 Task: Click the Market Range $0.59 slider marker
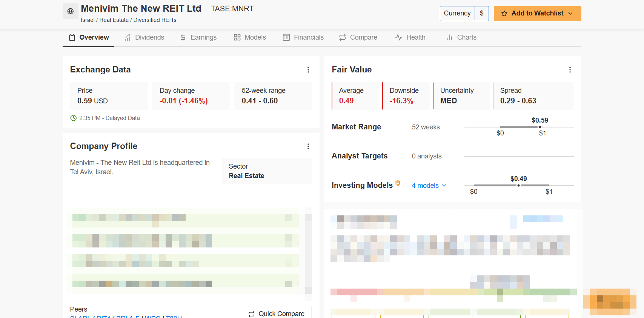(540, 127)
